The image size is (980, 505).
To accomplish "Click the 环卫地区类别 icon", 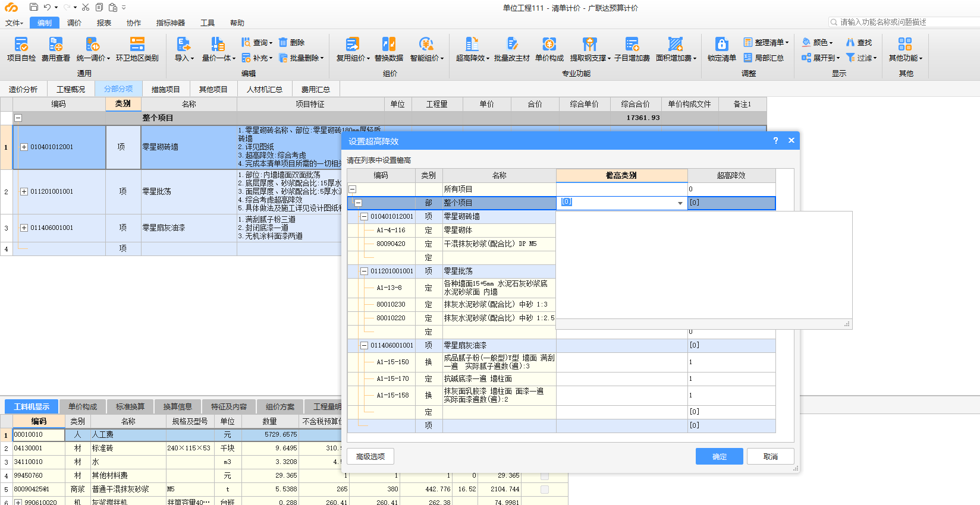I will 137,44.
